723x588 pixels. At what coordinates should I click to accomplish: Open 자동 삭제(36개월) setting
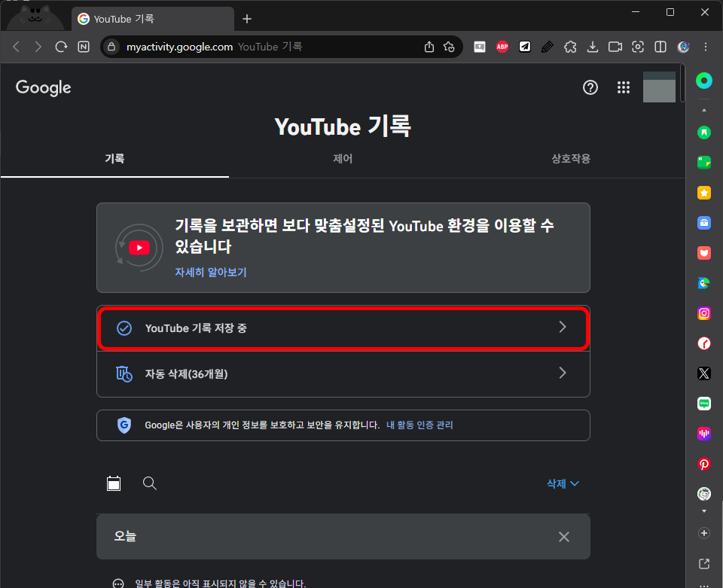coord(343,373)
